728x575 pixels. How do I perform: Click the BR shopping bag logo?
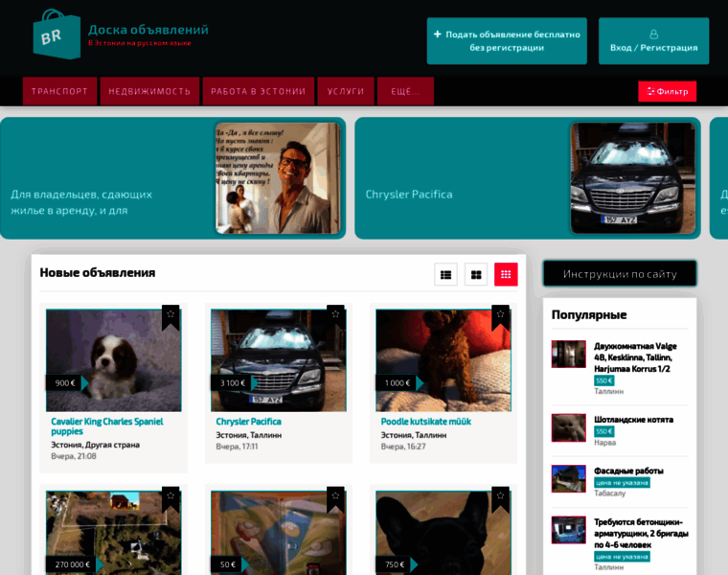[57, 34]
